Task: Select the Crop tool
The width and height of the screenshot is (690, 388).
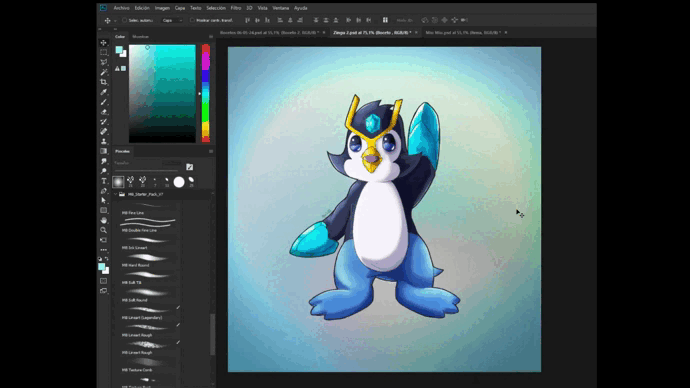Action: [x=103, y=82]
